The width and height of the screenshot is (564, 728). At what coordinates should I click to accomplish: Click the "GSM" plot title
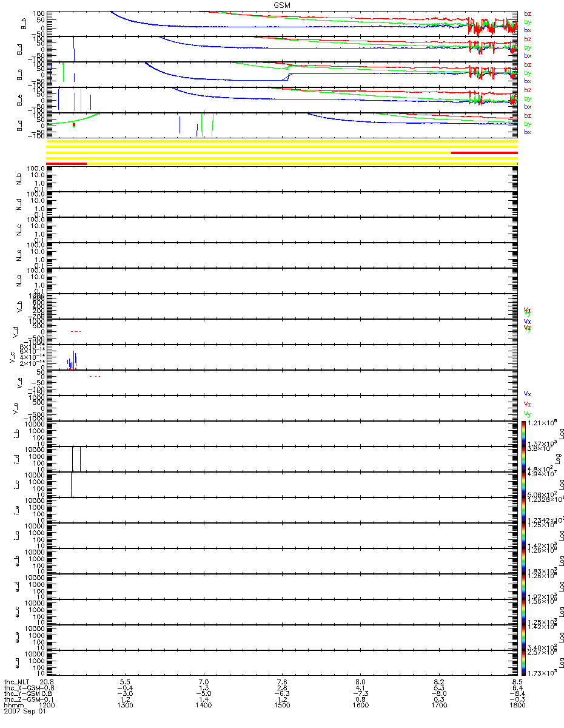pyautogui.click(x=281, y=4)
